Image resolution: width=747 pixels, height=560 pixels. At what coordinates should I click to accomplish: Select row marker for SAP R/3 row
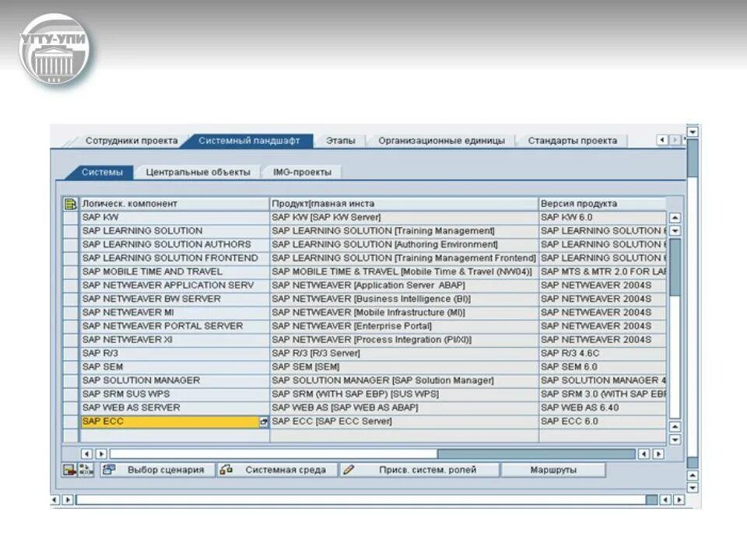pos(71,354)
